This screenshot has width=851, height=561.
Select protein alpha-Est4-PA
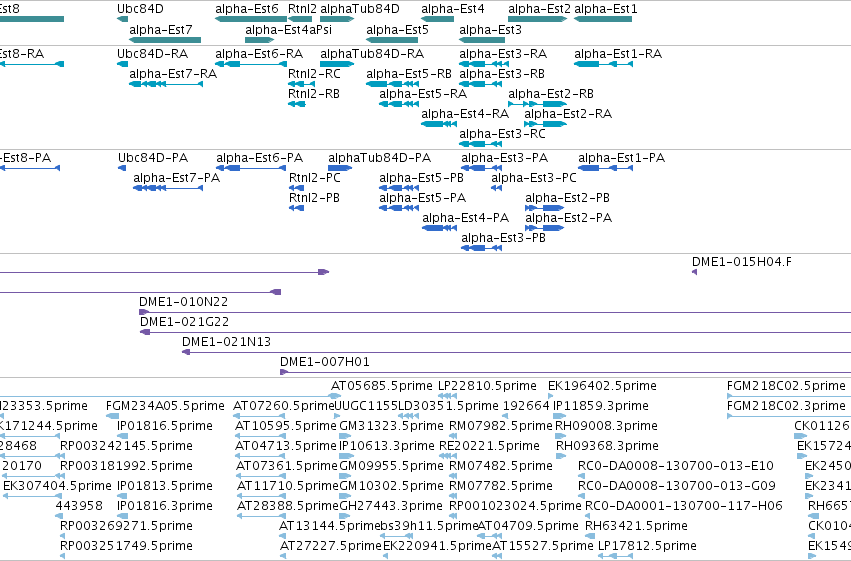(x=465, y=218)
